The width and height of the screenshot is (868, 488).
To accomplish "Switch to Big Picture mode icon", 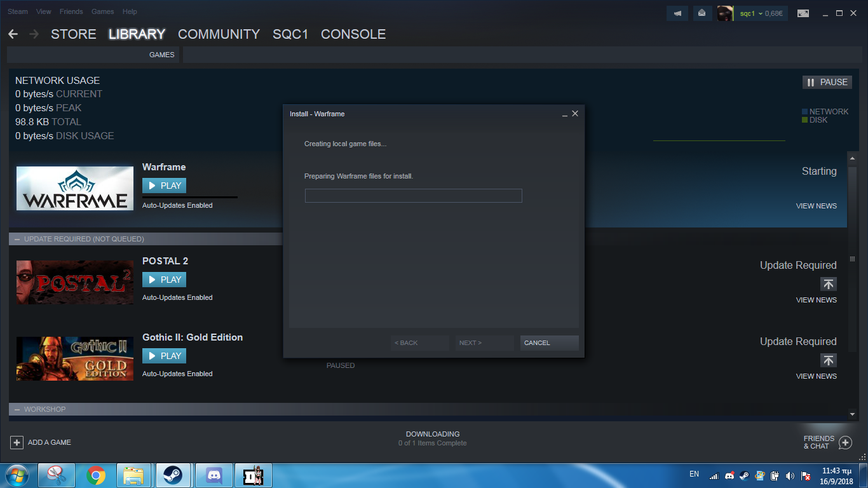I will click(803, 13).
